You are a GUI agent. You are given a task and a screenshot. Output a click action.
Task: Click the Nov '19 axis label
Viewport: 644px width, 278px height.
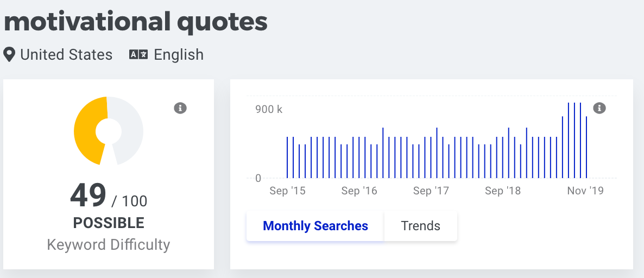coord(585,191)
